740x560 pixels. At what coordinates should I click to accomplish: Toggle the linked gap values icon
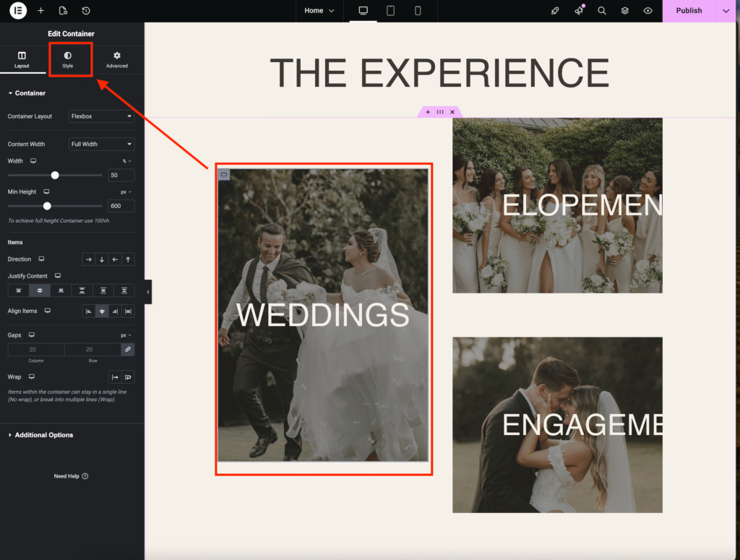[x=127, y=350]
